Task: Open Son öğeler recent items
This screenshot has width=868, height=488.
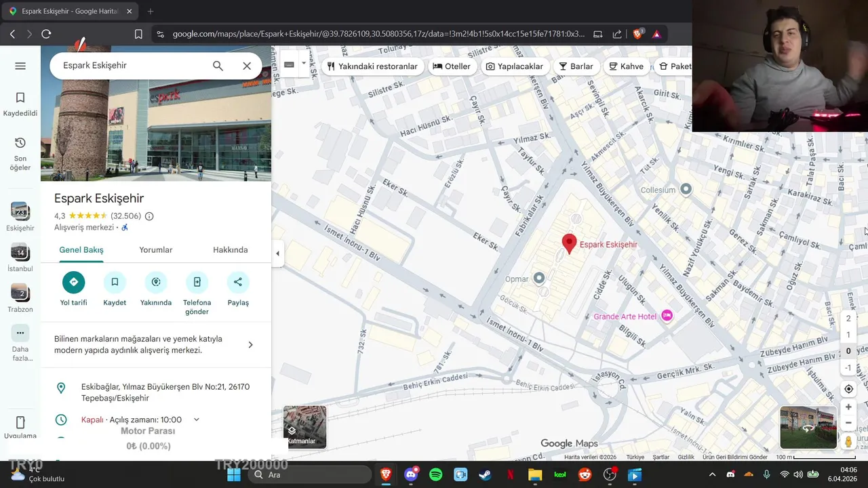Action: [20, 154]
